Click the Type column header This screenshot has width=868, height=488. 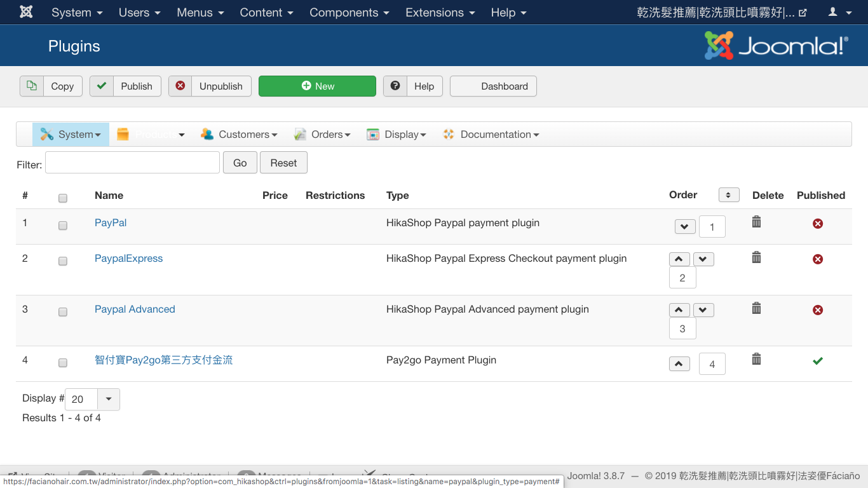pos(398,195)
